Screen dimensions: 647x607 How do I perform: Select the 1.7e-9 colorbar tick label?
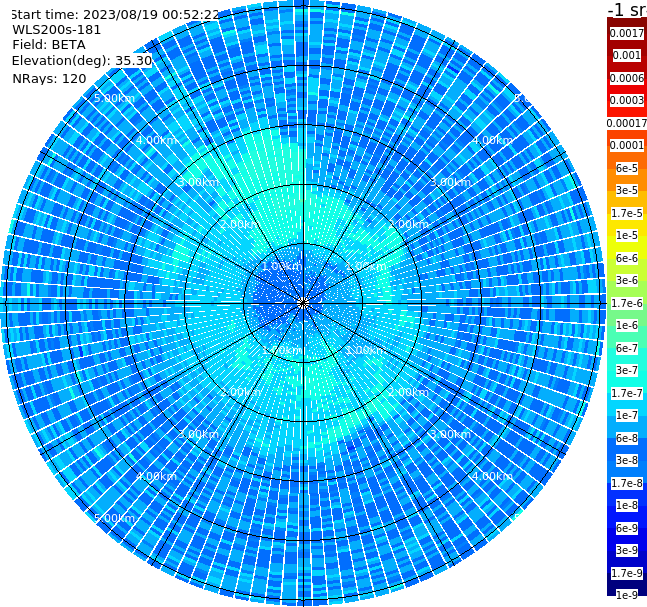tap(627, 573)
